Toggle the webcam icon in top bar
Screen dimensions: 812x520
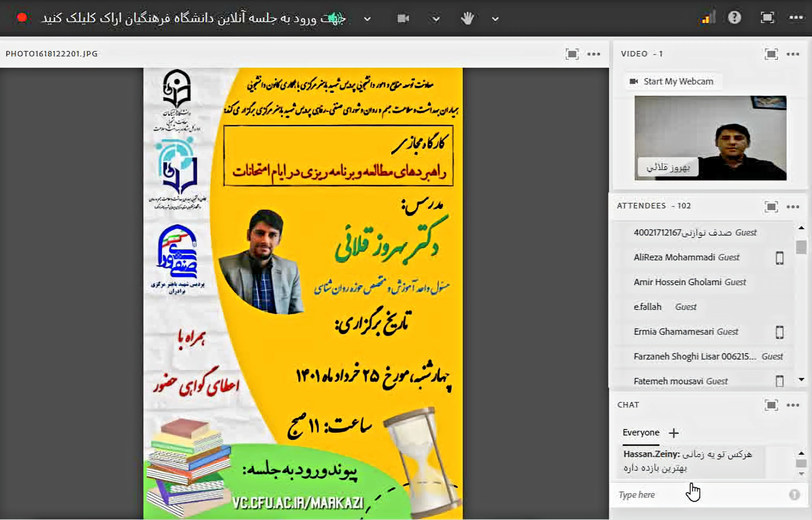[403, 18]
